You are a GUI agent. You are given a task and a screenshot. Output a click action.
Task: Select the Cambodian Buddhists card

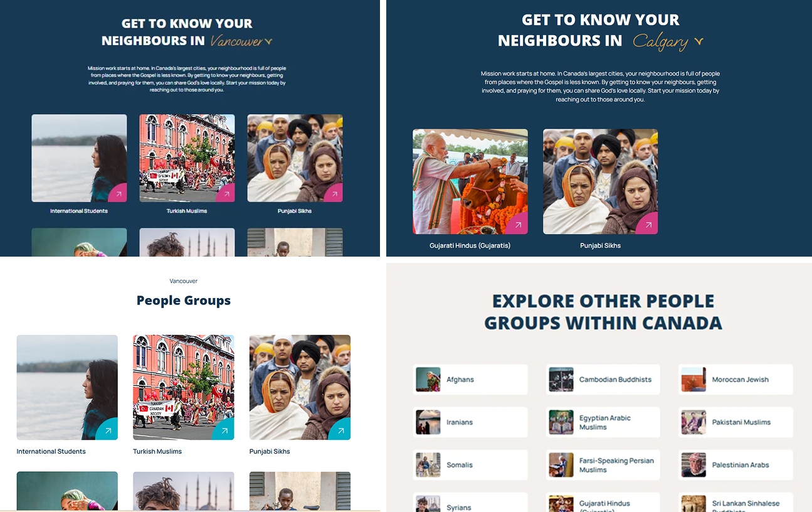(x=603, y=379)
